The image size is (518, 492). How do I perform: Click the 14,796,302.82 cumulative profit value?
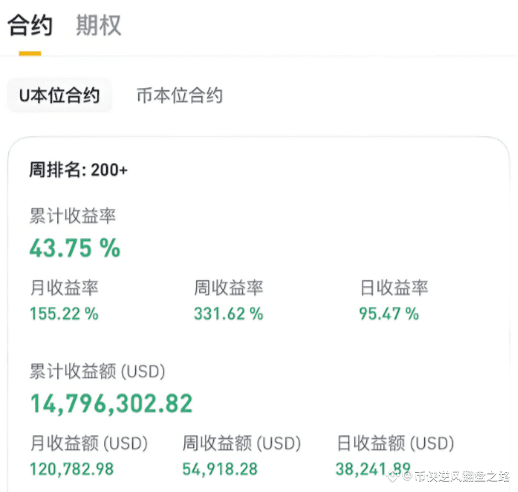(112, 404)
